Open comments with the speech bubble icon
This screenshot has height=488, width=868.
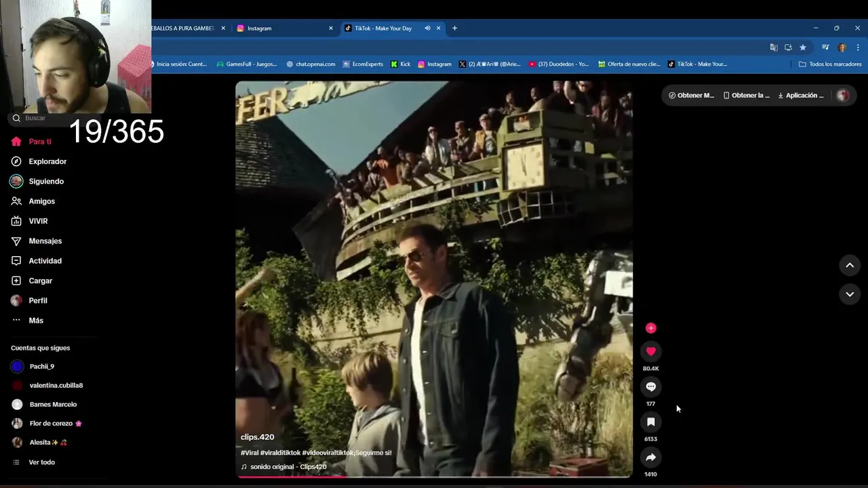pyautogui.click(x=650, y=386)
